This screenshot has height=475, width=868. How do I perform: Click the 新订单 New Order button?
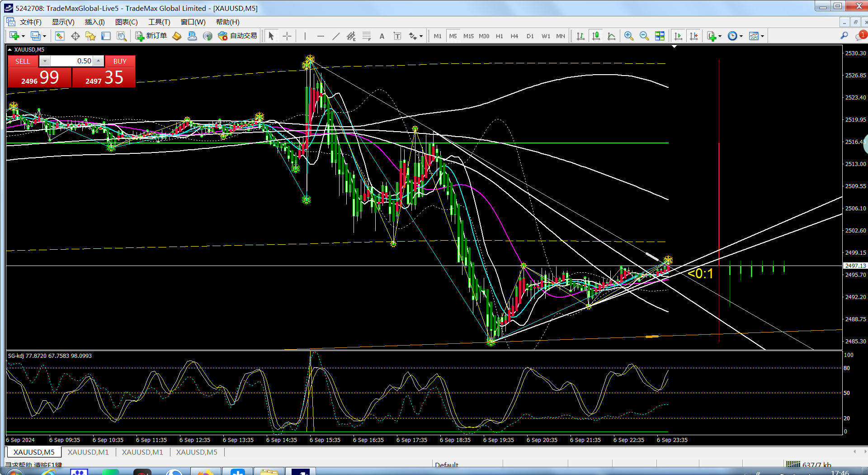(151, 36)
